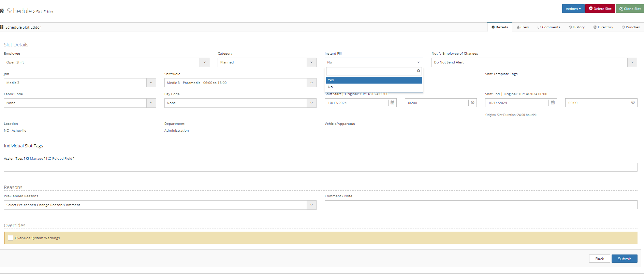Screen dimensions: 644x277
Task: Enable Over-ride System Warnings checkbox
Action: (x=11, y=238)
